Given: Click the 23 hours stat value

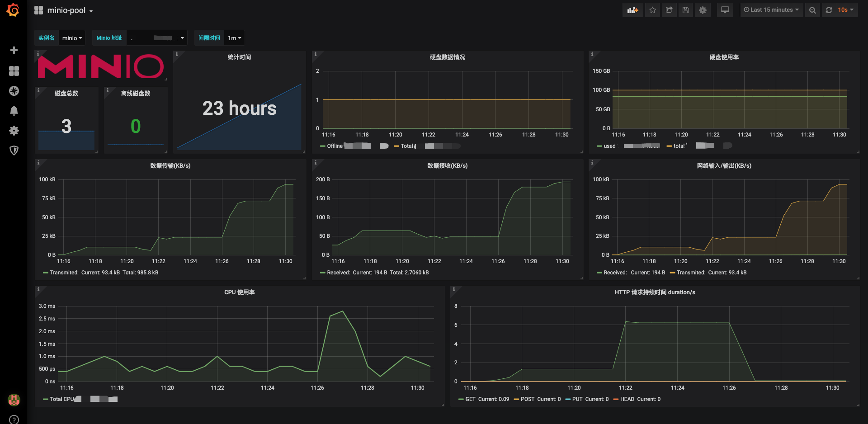Looking at the screenshot, I should [x=239, y=108].
